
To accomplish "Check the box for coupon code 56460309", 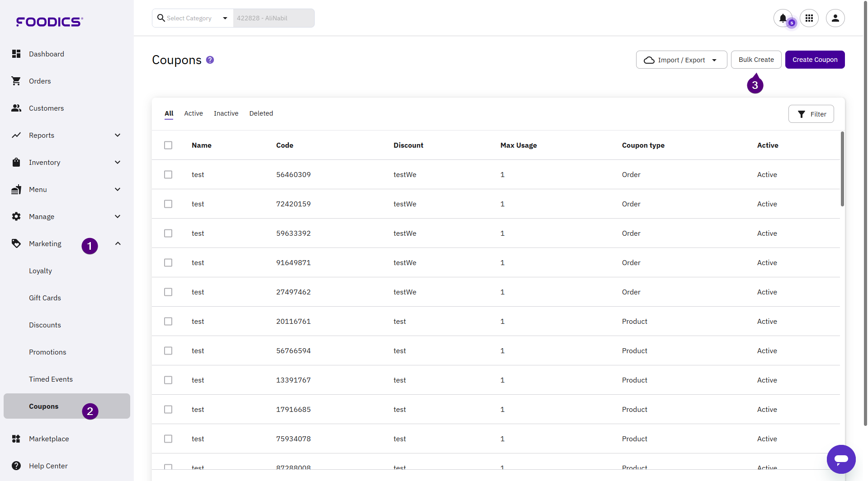I will [168, 175].
